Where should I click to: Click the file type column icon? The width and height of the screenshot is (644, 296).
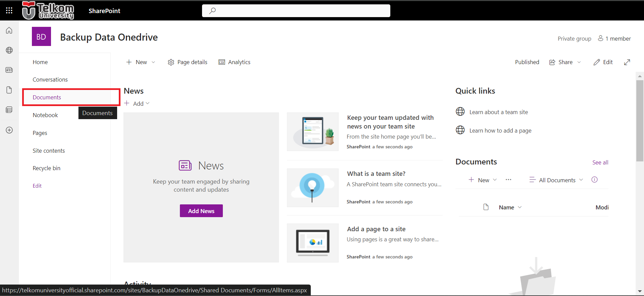(x=486, y=207)
